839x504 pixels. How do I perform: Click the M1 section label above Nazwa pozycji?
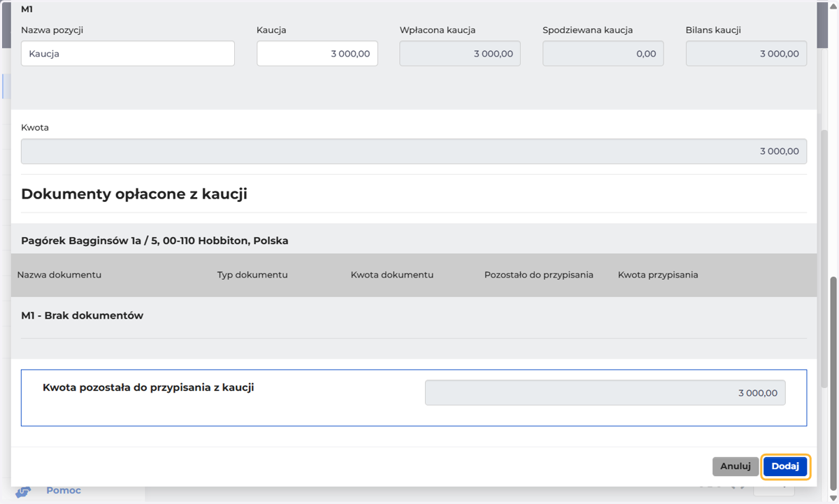click(27, 10)
